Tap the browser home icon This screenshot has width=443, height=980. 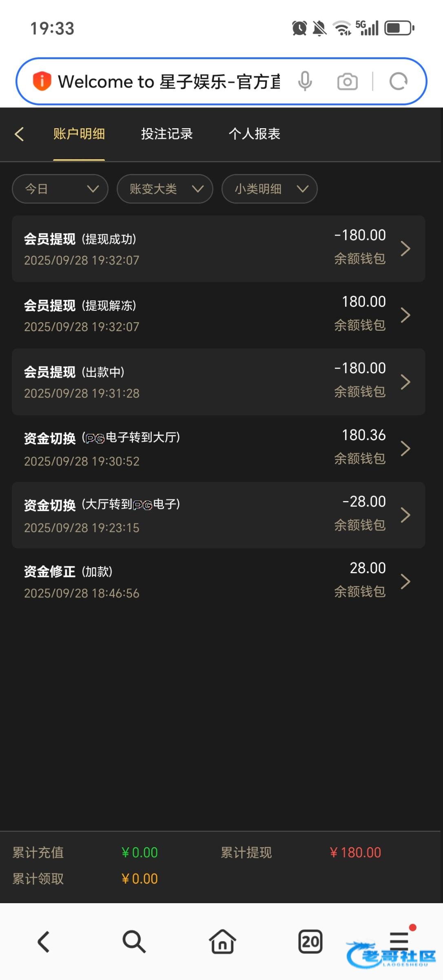coord(222,942)
